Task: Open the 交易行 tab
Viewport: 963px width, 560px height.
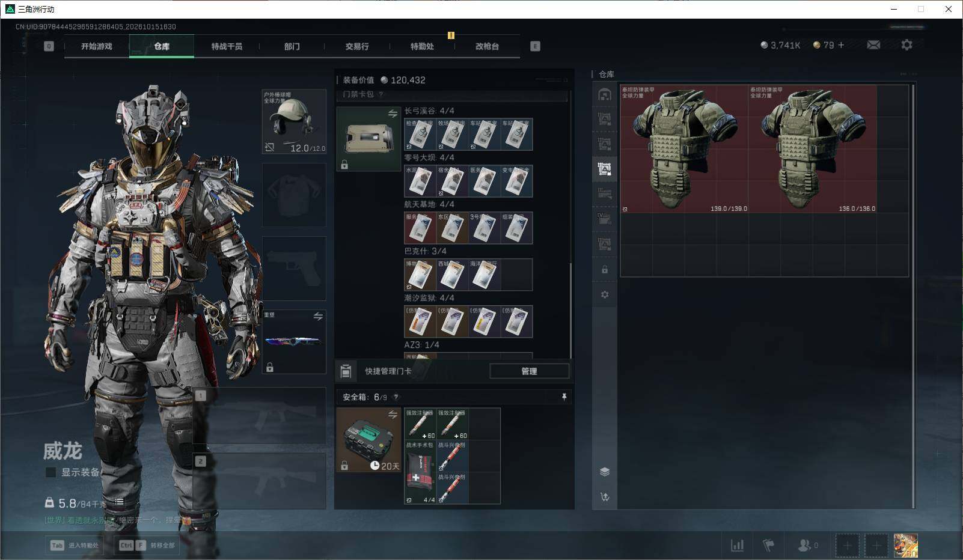Action: (x=357, y=46)
